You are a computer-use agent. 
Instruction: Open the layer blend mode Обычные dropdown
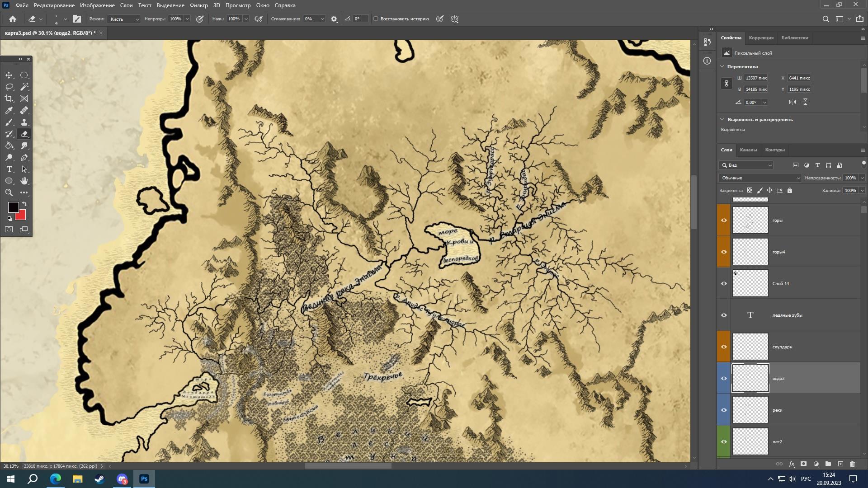759,178
